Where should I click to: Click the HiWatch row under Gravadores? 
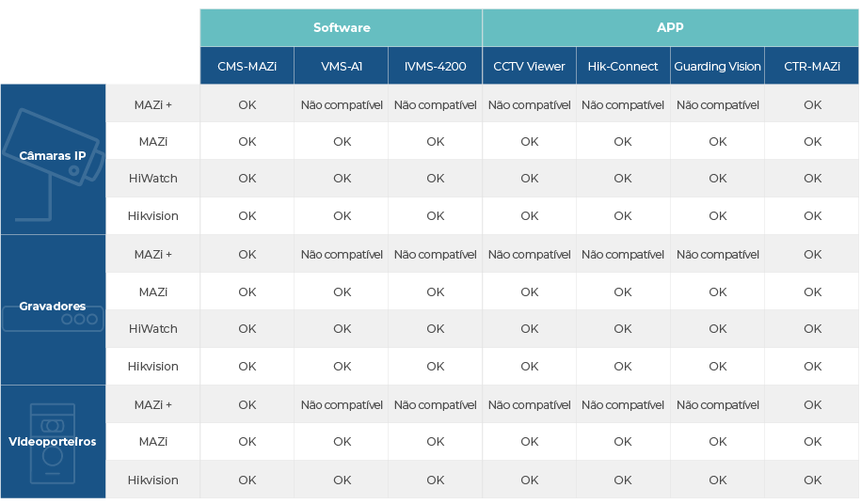(x=482, y=328)
